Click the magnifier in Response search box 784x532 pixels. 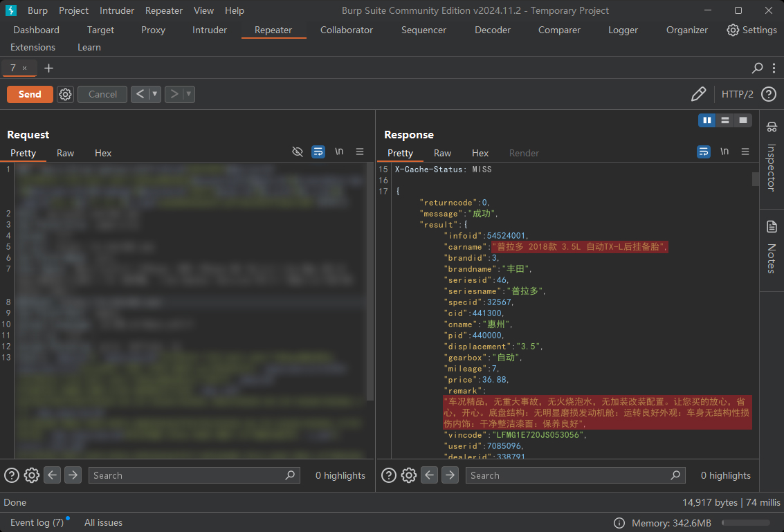point(675,475)
